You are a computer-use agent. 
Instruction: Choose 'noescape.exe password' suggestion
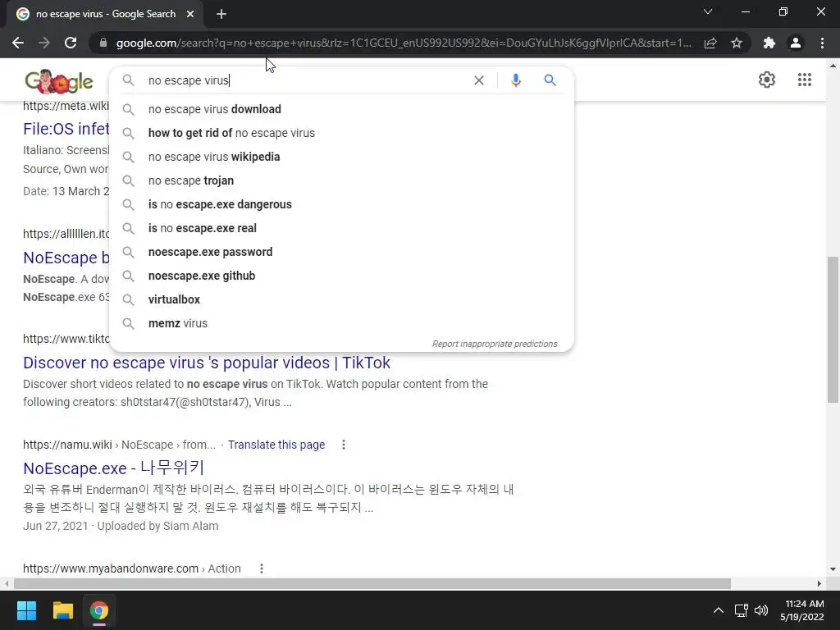point(341,252)
